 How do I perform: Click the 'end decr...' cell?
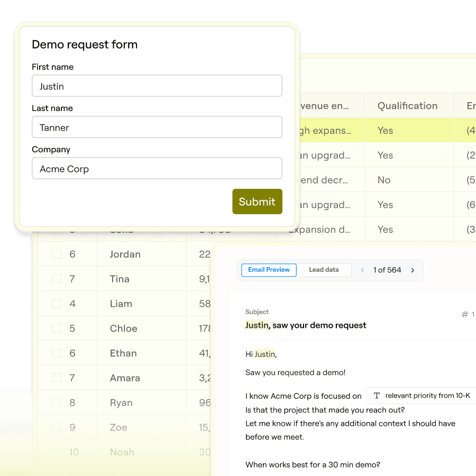click(332, 180)
